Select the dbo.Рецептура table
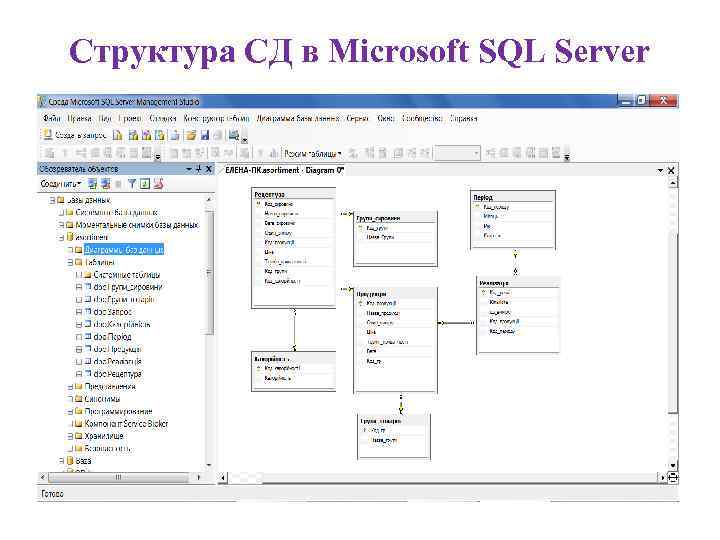Screen dimensions: 720x540 coord(118,374)
